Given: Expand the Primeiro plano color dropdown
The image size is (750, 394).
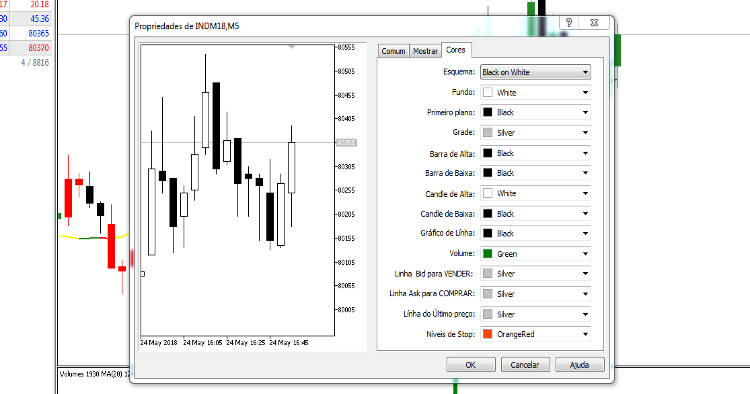Looking at the screenshot, I should [x=535, y=112].
